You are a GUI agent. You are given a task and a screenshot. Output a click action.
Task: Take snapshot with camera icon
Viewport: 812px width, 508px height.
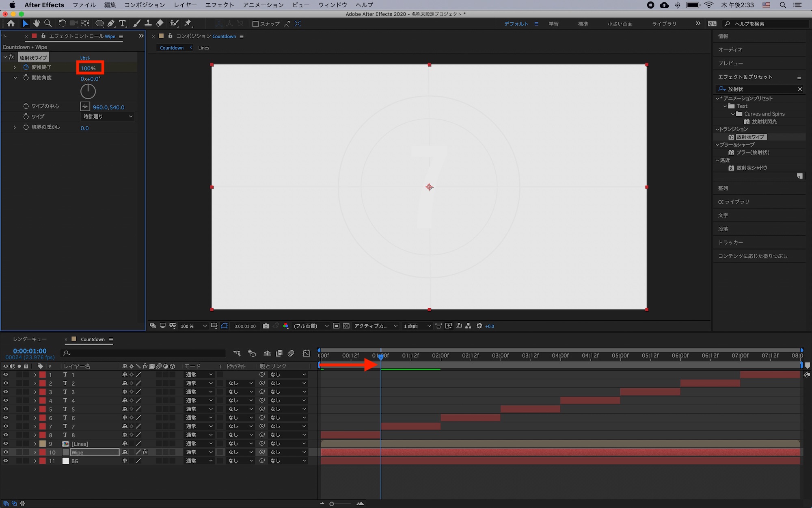[x=266, y=326]
